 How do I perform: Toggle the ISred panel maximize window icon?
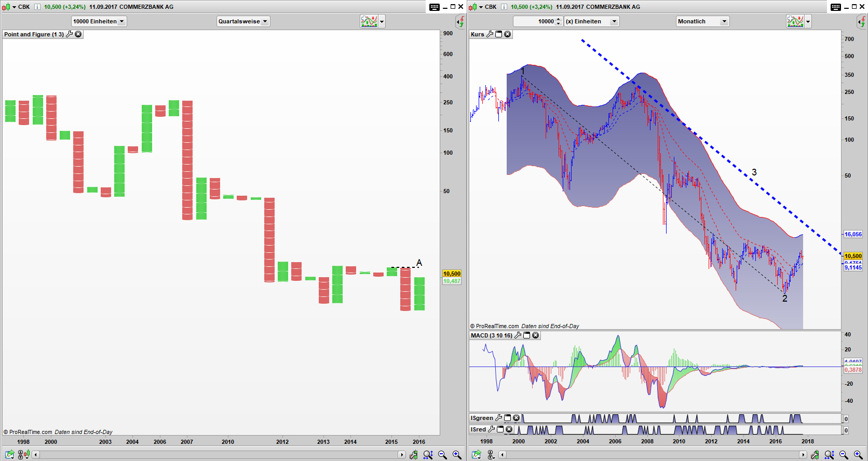tap(500, 429)
